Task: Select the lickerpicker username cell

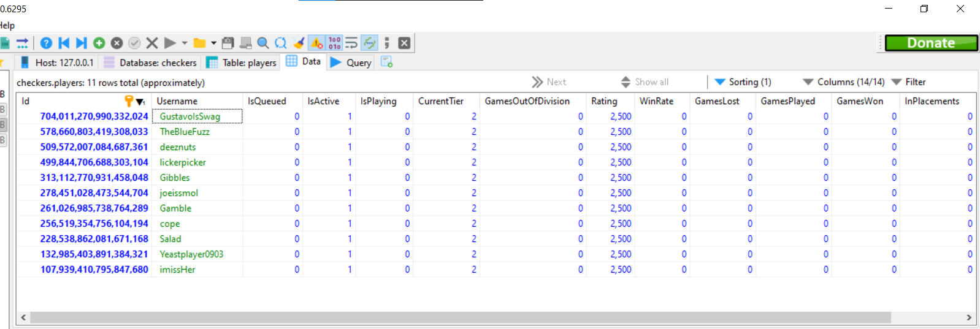Action: pos(197,162)
